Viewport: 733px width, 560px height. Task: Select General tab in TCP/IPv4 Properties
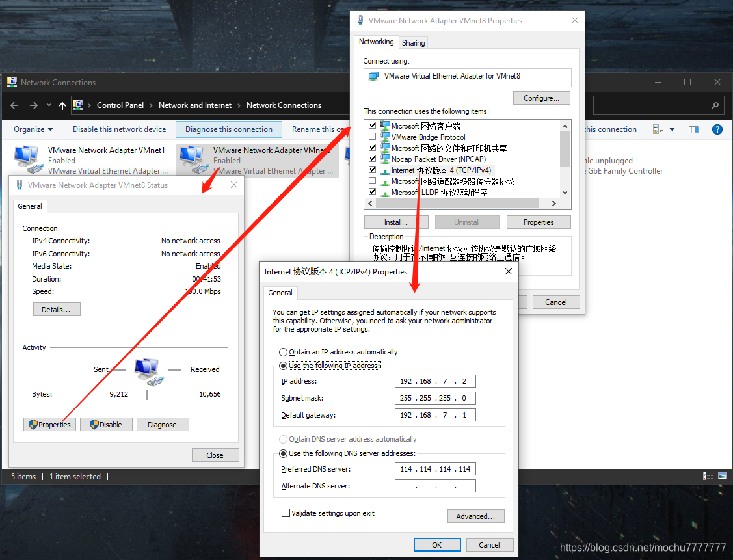[x=280, y=293]
